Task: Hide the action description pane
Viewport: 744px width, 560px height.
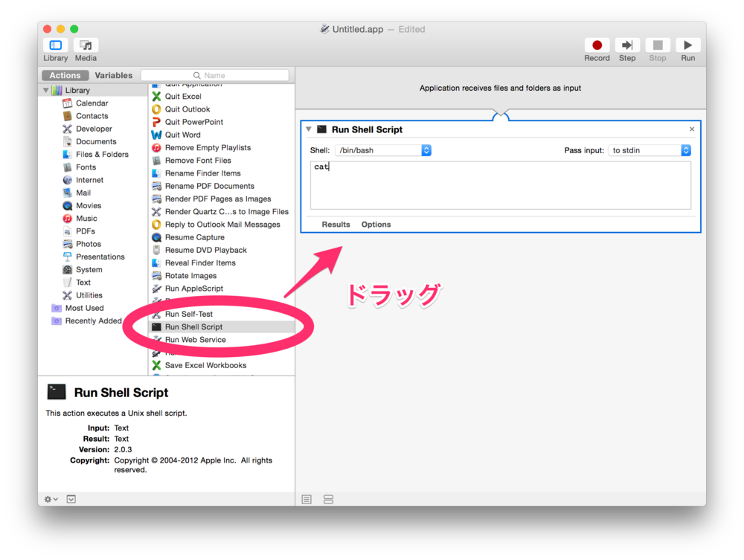Action: [71, 499]
